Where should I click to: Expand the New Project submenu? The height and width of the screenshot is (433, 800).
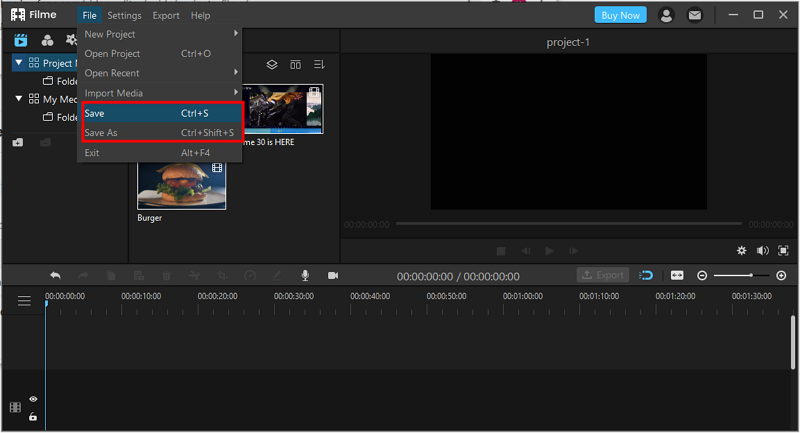(160, 34)
